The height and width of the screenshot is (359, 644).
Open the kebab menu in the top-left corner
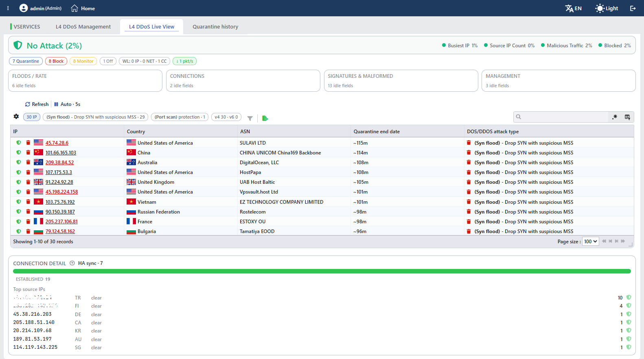pos(8,8)
